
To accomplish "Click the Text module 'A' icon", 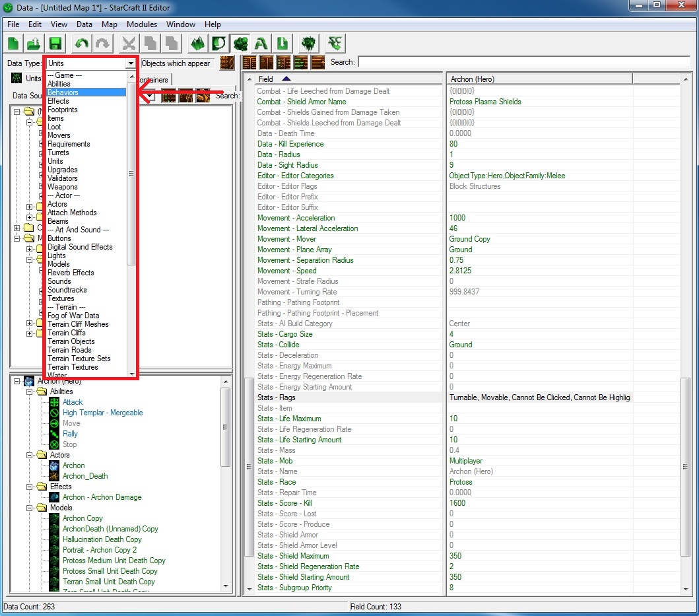I will [x=261, y=44].
